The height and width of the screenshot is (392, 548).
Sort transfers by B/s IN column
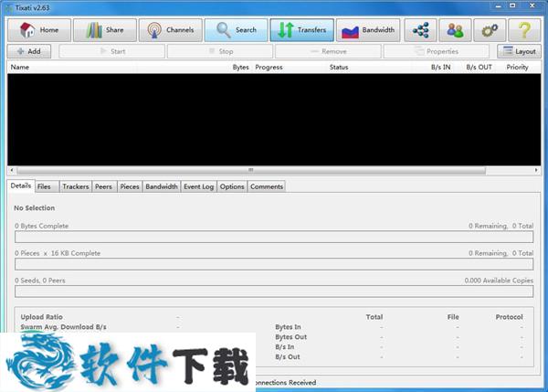pyautogui.click(x=440, y=67)
